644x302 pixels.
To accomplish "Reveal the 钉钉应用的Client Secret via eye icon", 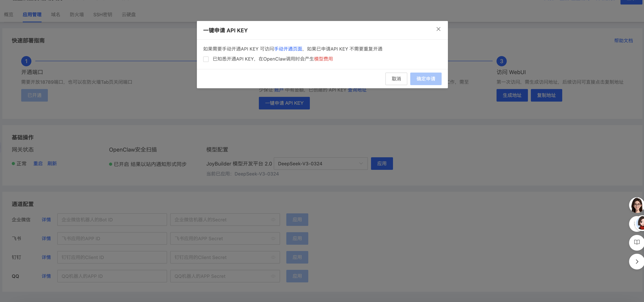I will pos(273,257).
